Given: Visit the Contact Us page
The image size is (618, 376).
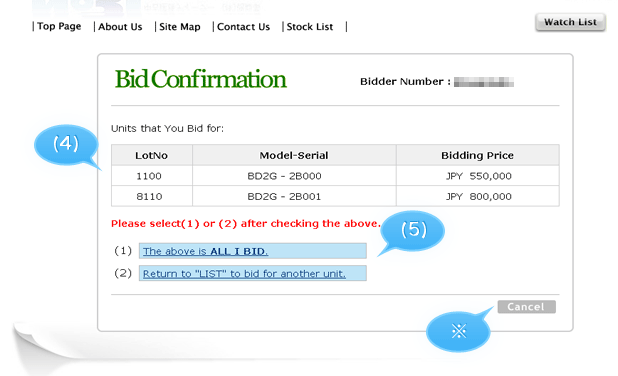Looking at the screenshot, I should pyautogui.click(x=243, y=27).
